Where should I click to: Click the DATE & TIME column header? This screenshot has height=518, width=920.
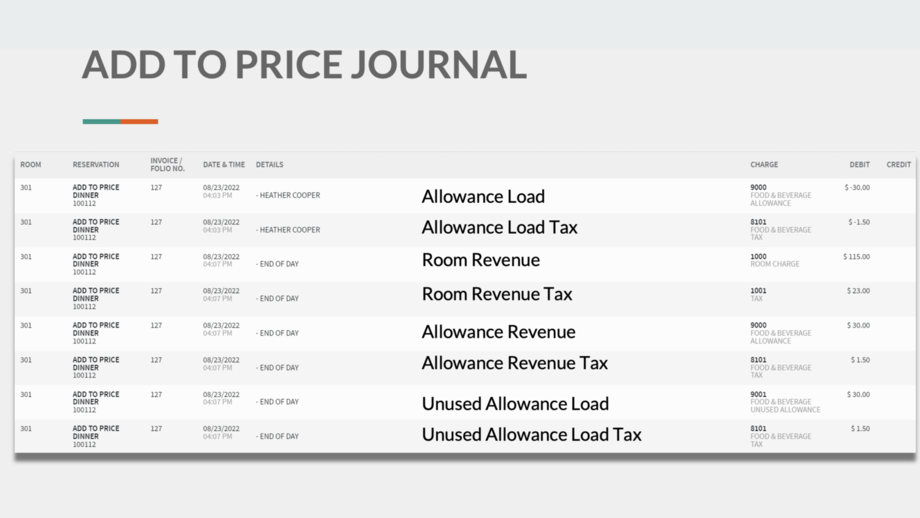point(224,165)
